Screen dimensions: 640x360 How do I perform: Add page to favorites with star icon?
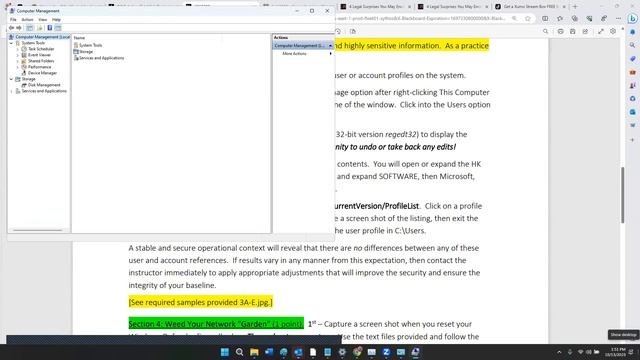pyautogui.click(x=528, y=18)
